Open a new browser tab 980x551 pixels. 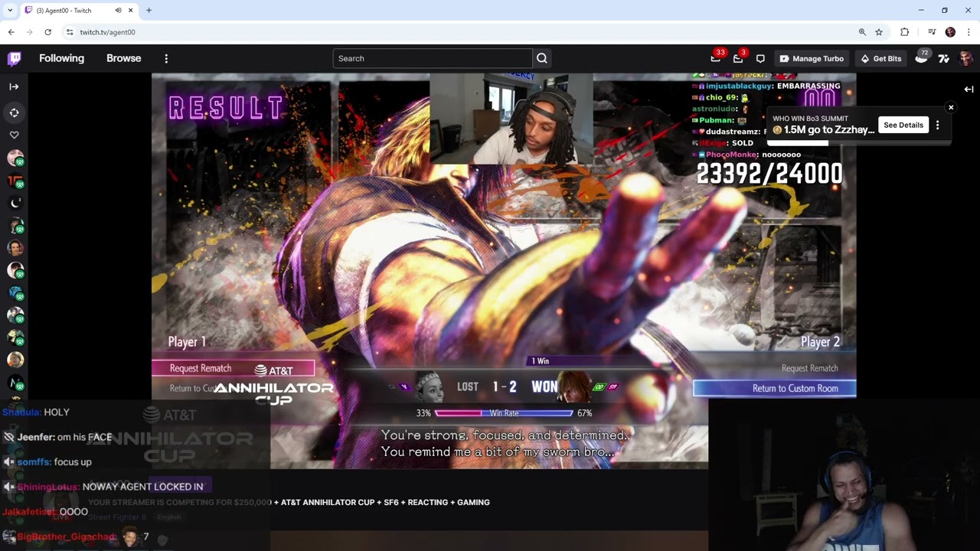(149, 11)
